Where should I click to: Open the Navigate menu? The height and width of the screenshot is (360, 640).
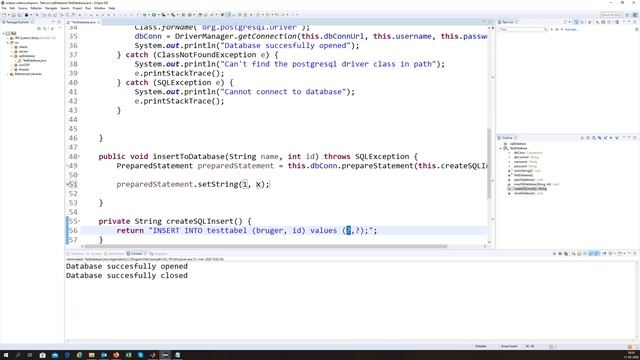[51, 8]
